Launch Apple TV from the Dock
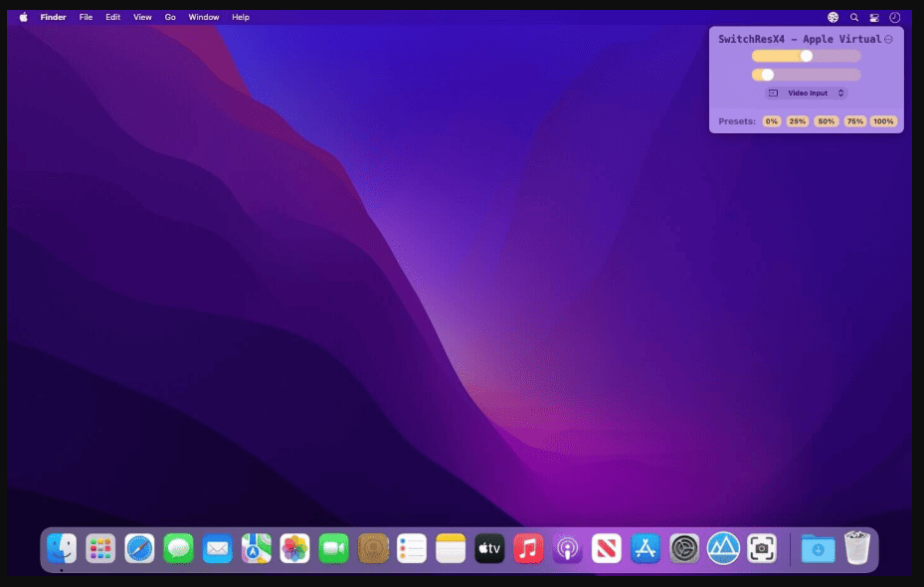924x587 pixels. click(x=489, y=548)
